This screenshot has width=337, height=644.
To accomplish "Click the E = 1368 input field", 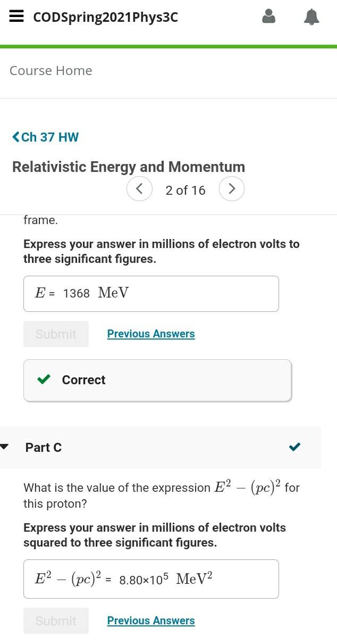I will coord(151,293).
